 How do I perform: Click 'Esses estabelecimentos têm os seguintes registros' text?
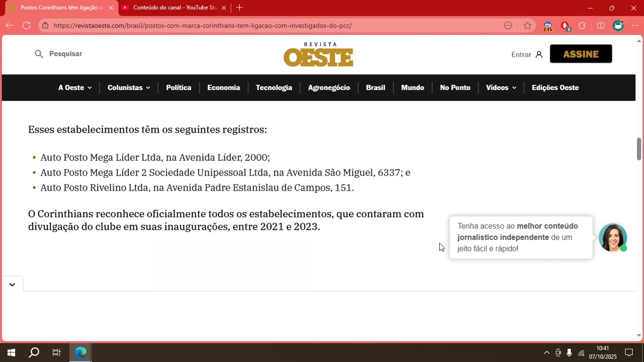(x=147, y=130)
